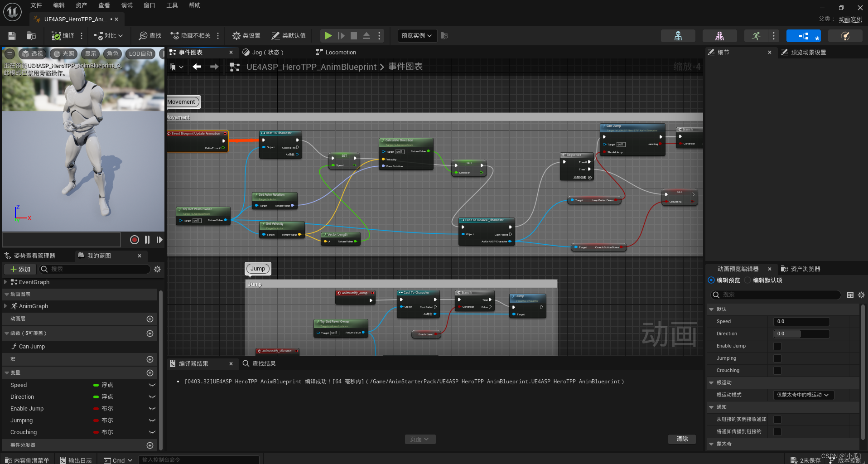Compile the blueprint with 编译 button
This screenshot has height=464, width=868.
[63, 36]
